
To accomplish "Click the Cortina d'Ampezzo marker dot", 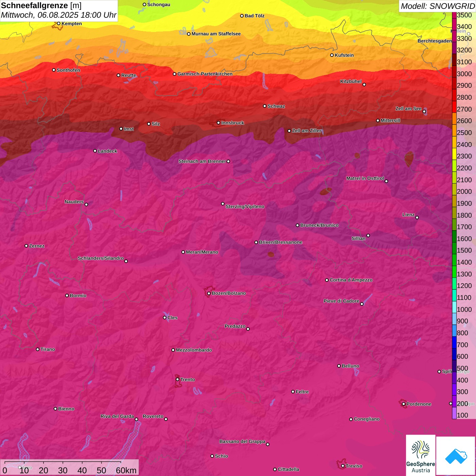I will point(327,280).
